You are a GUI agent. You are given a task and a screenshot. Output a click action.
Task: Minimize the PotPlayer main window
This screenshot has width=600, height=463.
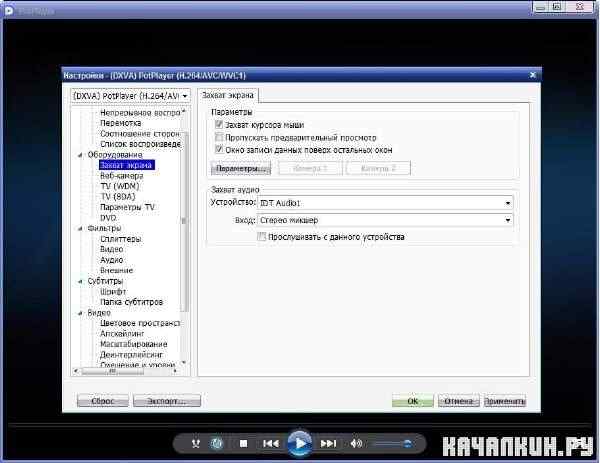coord(541,7)
